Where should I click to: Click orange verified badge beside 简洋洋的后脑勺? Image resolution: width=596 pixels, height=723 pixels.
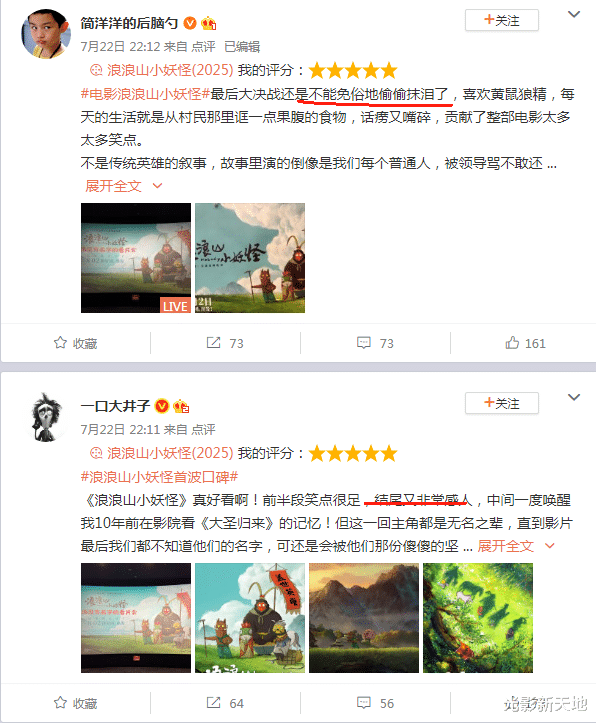point(190,23)
